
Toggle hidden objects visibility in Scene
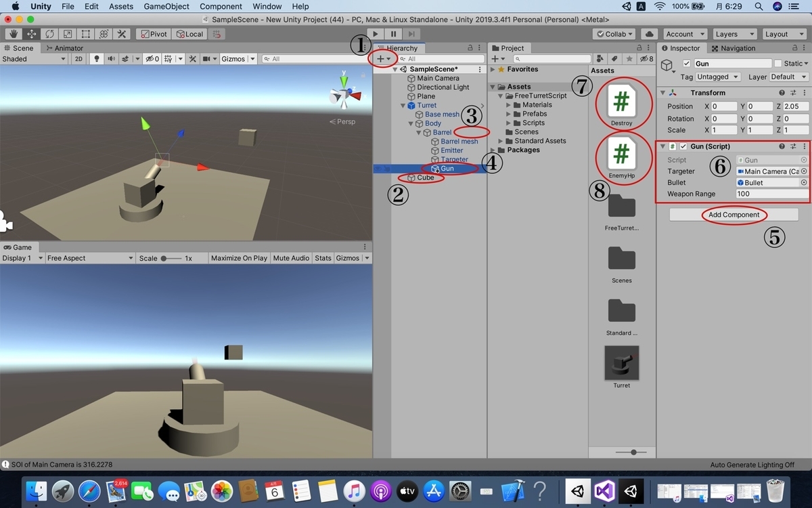[x=152, y=59]
